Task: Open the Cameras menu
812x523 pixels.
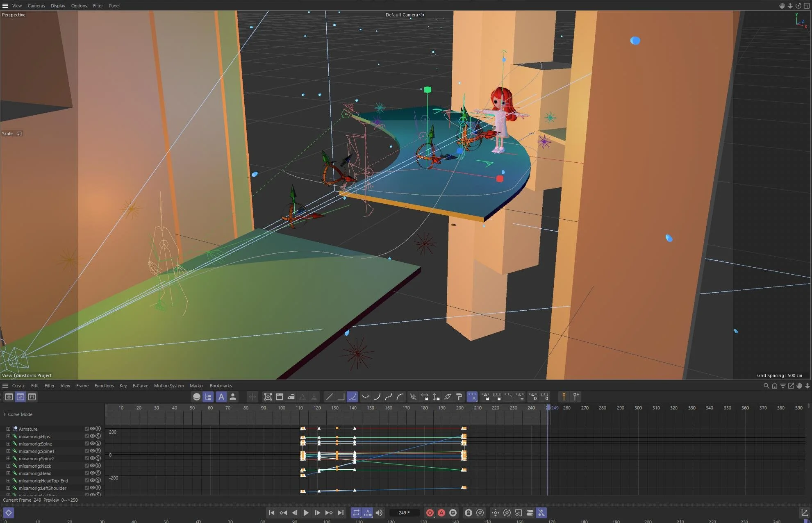Action: [36, 6]
